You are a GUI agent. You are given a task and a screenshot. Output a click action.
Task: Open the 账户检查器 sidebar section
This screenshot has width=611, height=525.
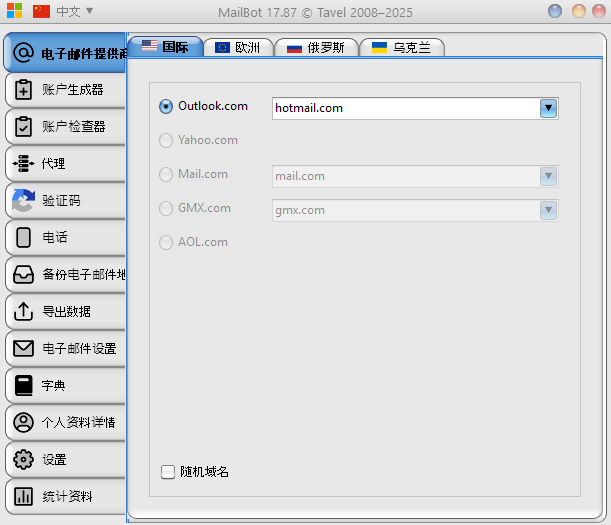tap(65, 127)
